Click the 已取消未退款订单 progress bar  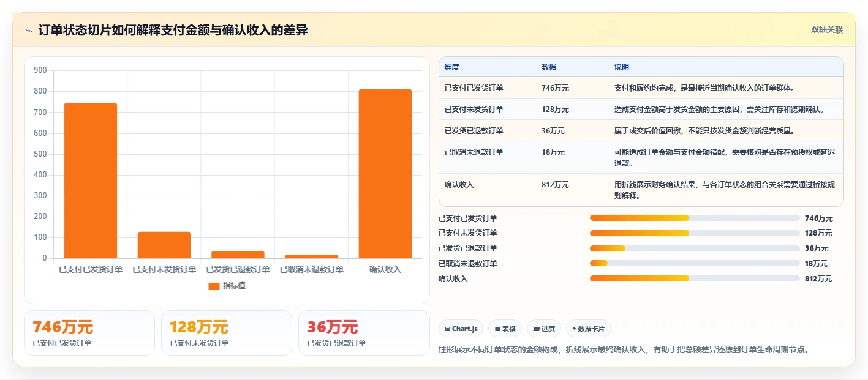tap(695, 263)
